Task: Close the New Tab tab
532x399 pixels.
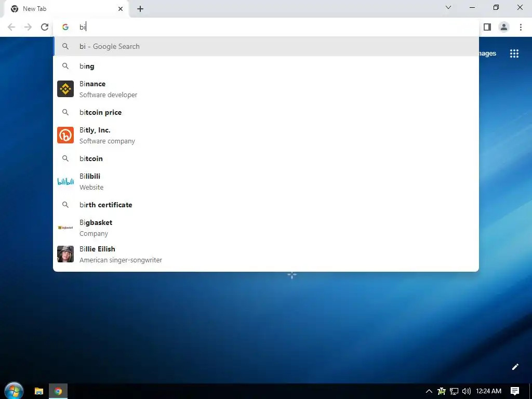Action: (x=121, y=9)
